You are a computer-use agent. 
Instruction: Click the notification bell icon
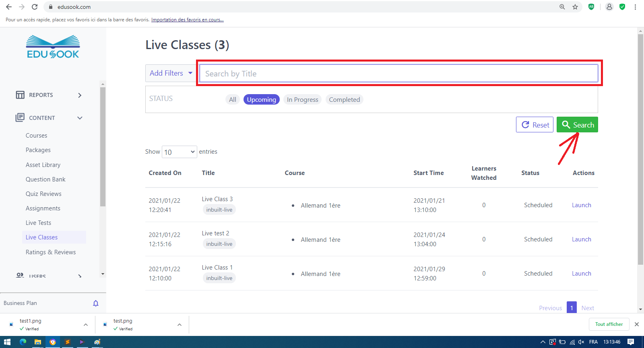[x=96, y=303]
